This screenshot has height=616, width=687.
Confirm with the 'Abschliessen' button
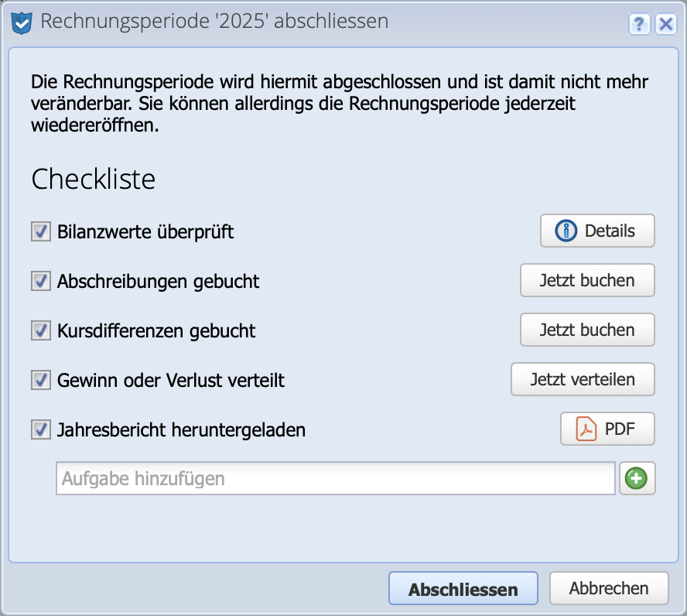pyautogui.click(x=463, y=588)
